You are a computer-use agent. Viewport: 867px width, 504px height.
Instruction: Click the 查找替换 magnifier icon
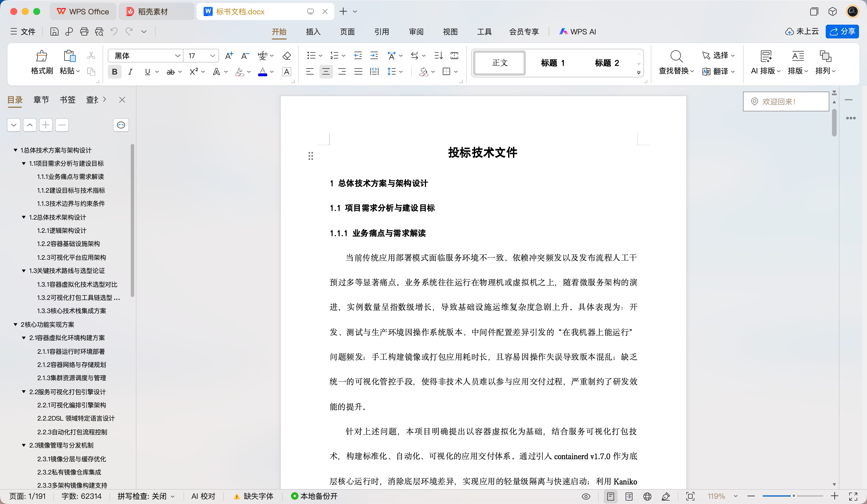click(676, 56)
